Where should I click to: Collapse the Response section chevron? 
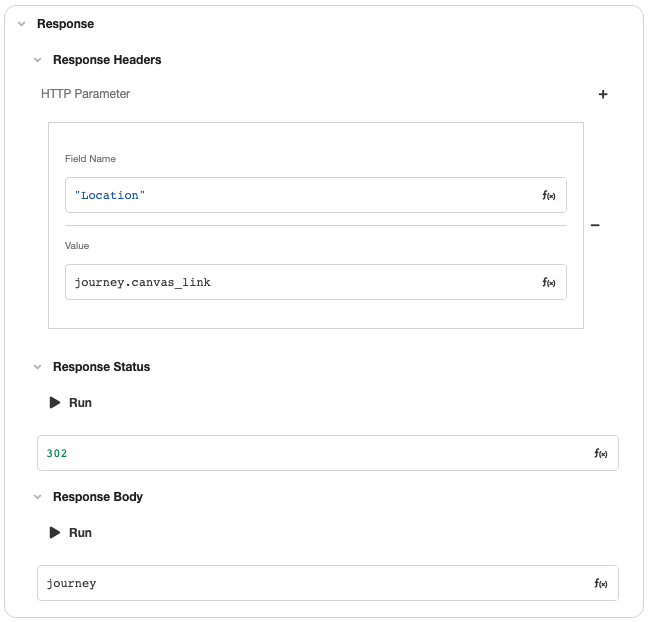[21, 24]
